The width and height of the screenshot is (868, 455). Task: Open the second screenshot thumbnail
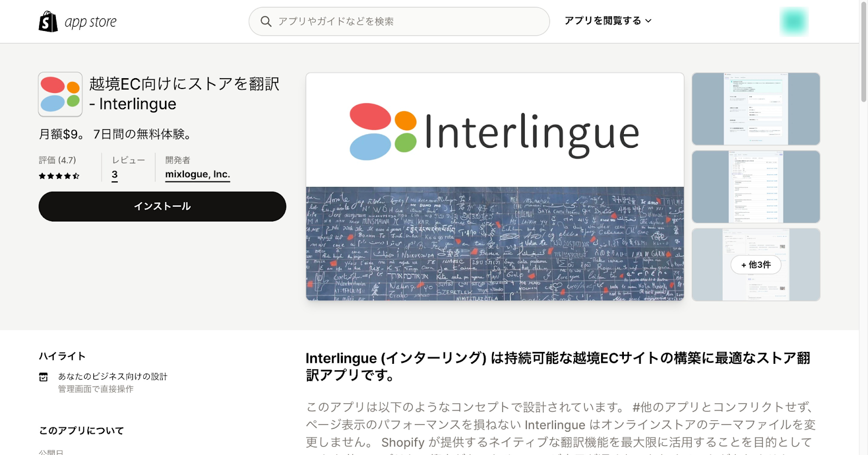coord(756,187)
